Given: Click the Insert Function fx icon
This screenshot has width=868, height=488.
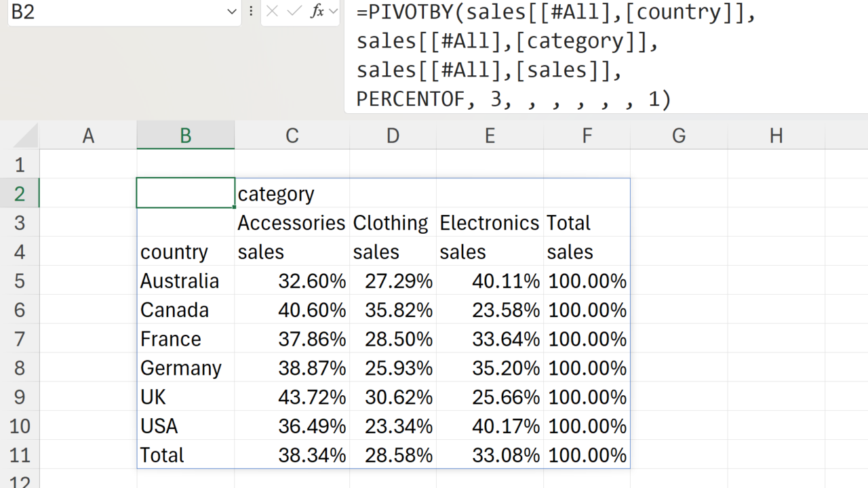Looking at the screenshot, I should pos(317,12).
